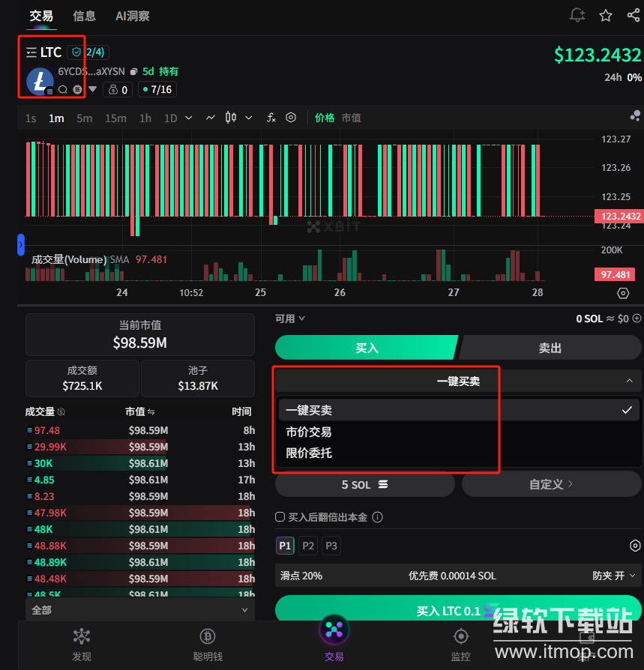Screen dimensions: 644x670
Task: Add LTC to favorites with star icon
Action: point(606,16)
